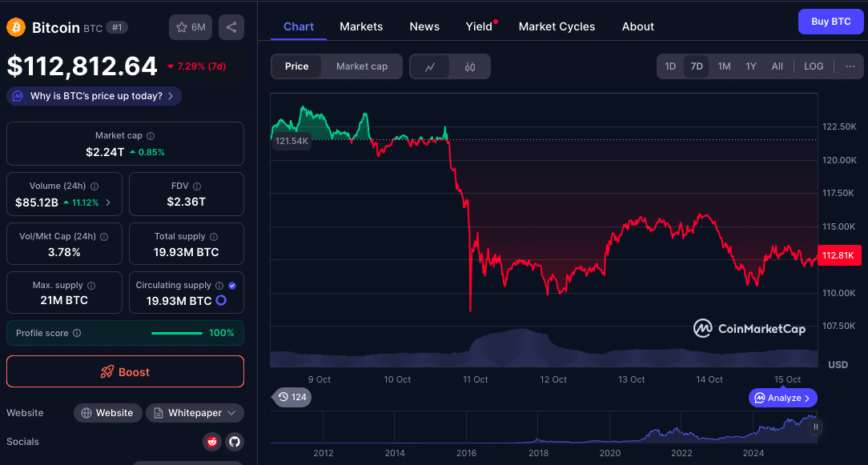
Task: Open the GitHub social icon
Action: (x=235, y=442)
